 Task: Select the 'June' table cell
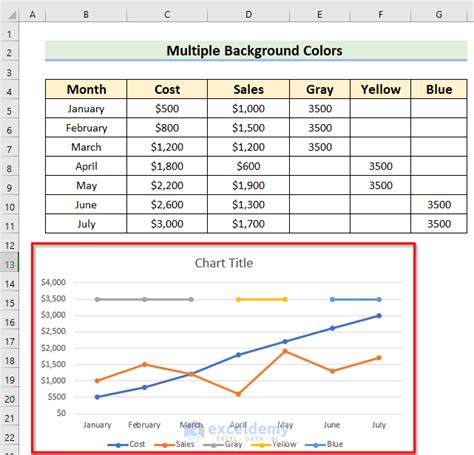coord(86,205)
